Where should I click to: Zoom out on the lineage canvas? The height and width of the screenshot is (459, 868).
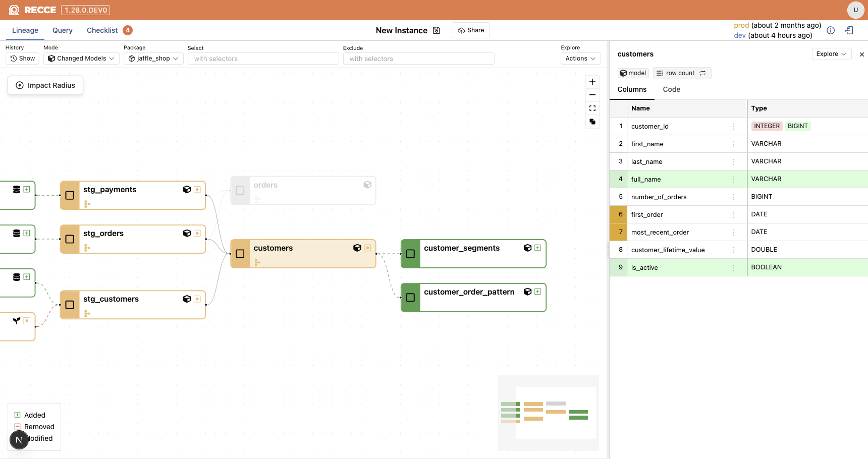[x=592, y=95]
